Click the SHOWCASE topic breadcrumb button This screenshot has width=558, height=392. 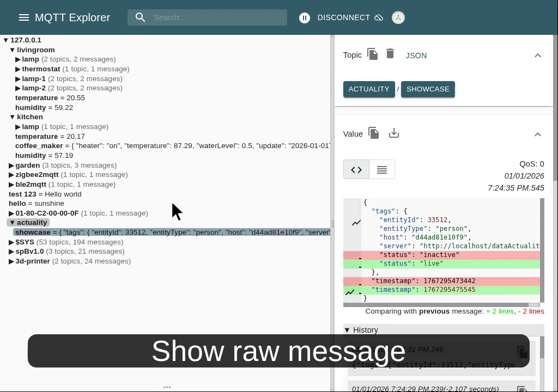point(428,89)
